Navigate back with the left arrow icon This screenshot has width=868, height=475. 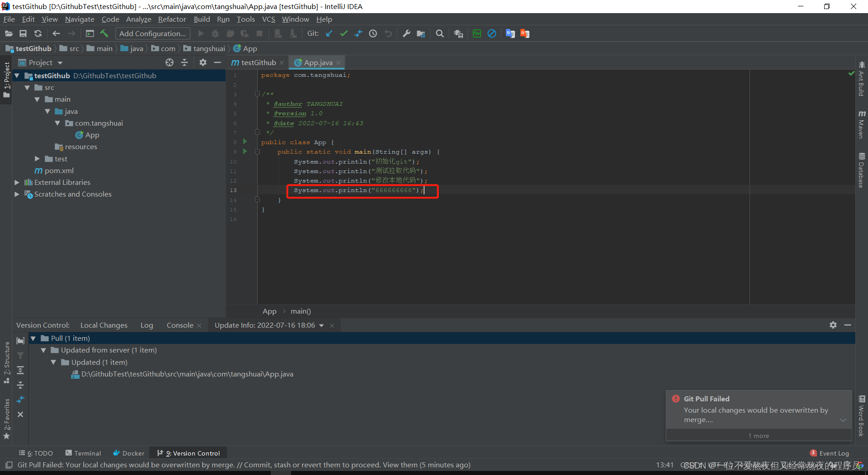56,33
